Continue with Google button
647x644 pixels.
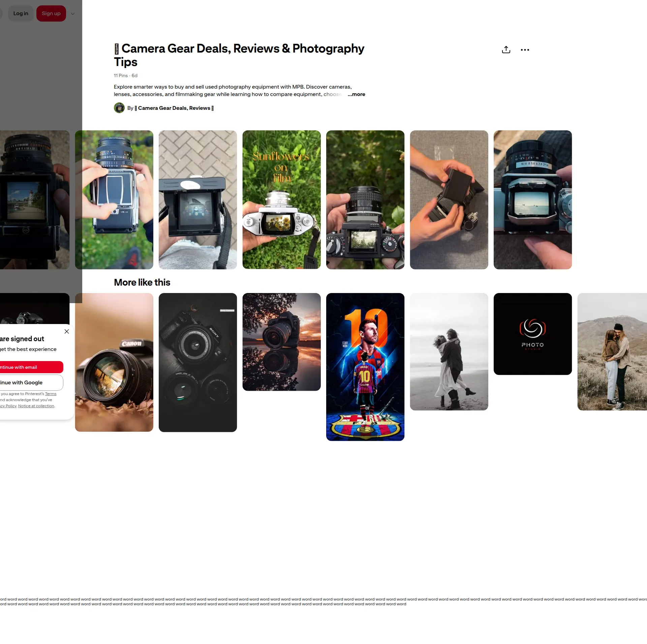pyautogui.click(x=31, y=383)
